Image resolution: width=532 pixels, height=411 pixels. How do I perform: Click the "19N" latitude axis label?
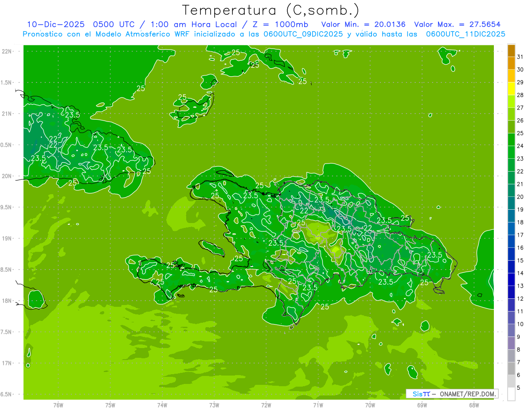[x=7, y=239]
